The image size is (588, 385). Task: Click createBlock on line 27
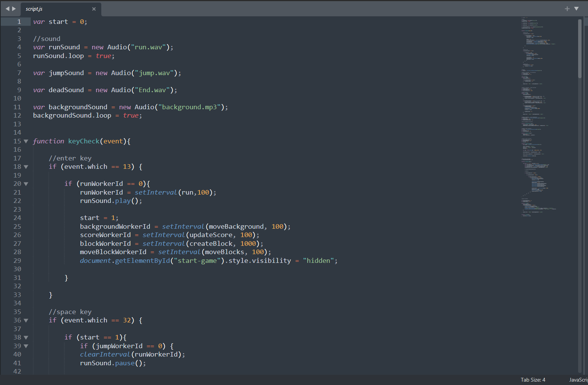211,244
